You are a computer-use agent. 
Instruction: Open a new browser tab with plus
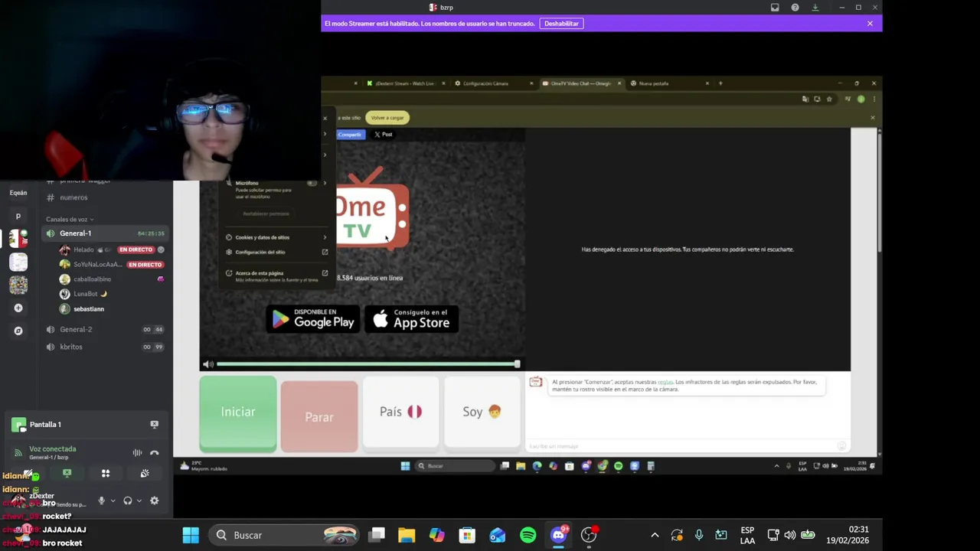coord(720,83)
